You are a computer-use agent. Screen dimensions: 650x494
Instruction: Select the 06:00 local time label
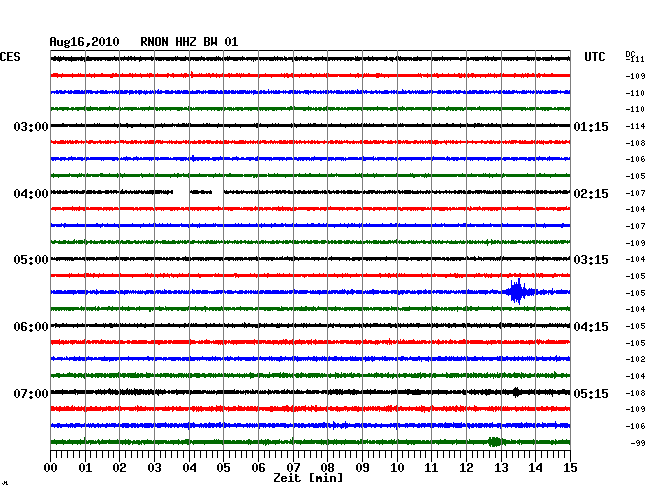[31, 327]
